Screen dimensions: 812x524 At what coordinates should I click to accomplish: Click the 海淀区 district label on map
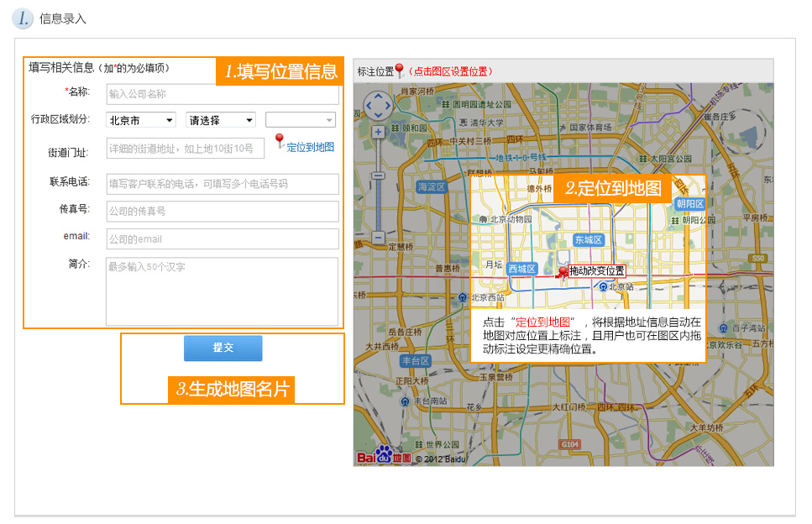tap(432, 187)
